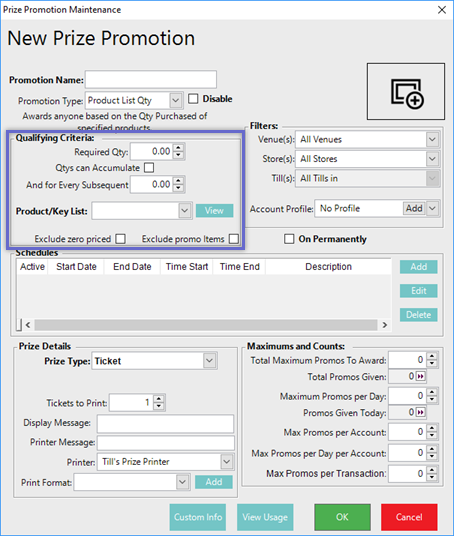The height and width of the screenshot is (536, 454).
Task: Enable Qtys can Accumulate checkbox
Action: (149, 168)
